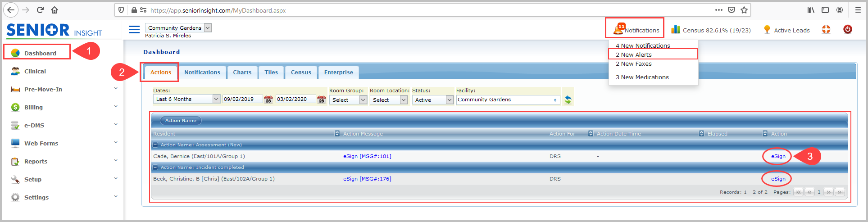Open the page actions three-dot icon
This screenshot has width=868, height=222.
719,10
